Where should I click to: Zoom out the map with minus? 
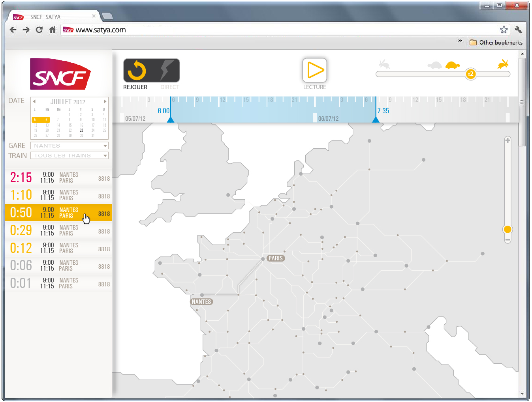(508, 240)
